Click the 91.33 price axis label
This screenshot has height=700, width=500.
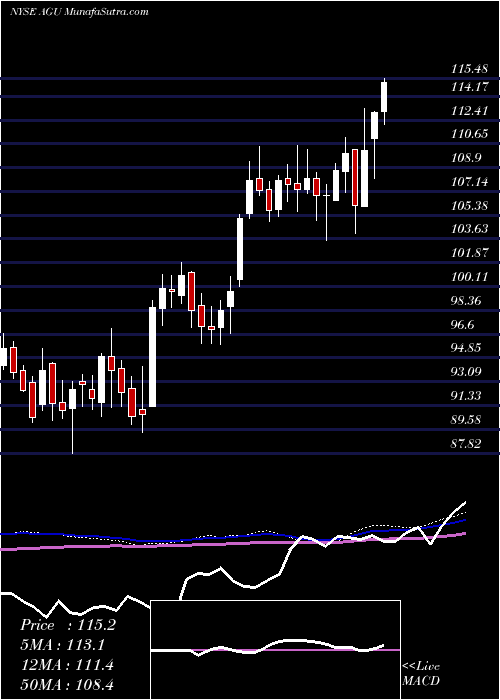(x=466, y=396)
